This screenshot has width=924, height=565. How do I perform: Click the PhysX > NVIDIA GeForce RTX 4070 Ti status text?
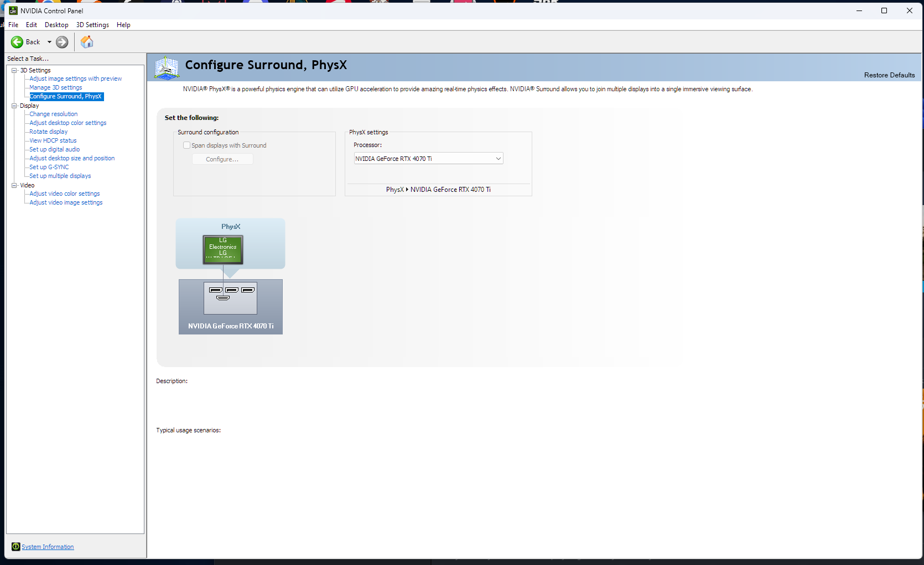click(438, 190)
